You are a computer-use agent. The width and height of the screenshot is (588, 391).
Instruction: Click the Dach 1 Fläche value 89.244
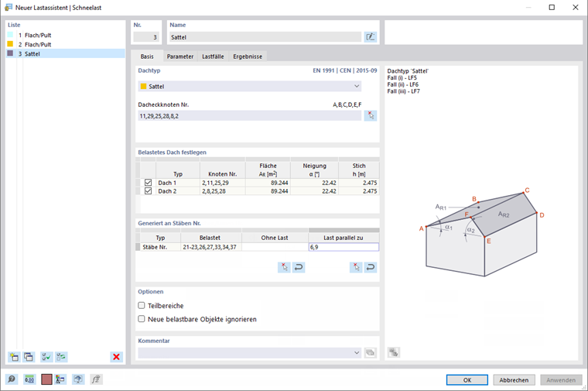click(268, 183)
